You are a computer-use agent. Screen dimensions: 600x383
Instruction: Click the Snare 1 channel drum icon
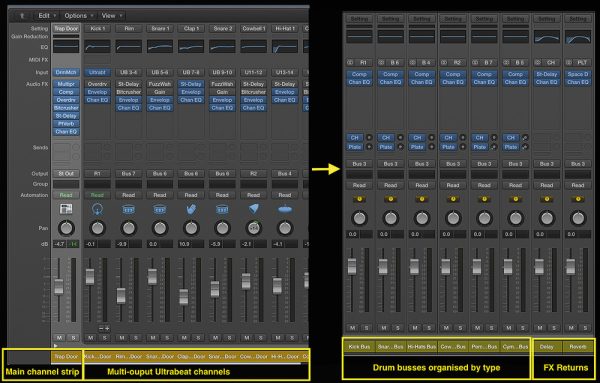(x=160, y=209)
